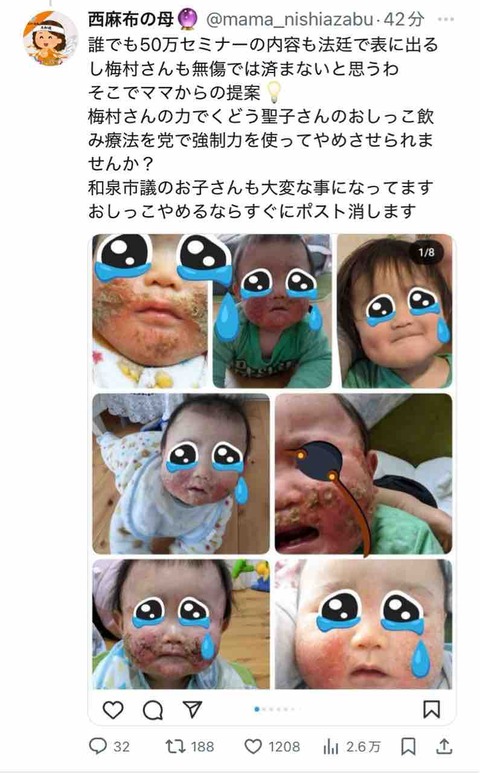480x773 pixels.
Task: Select the carousel pagination dots
Action: tap(274, 709)
